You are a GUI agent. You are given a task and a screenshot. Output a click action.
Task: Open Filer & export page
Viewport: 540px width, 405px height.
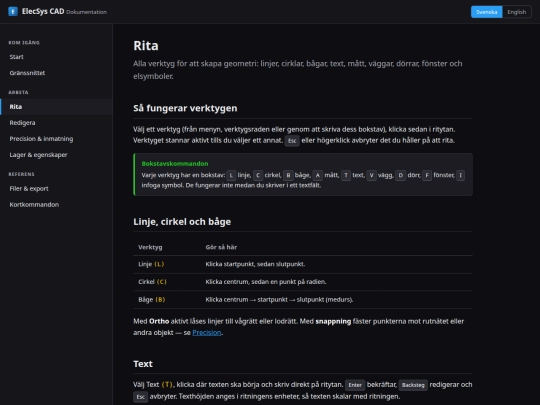coord(56,188)
